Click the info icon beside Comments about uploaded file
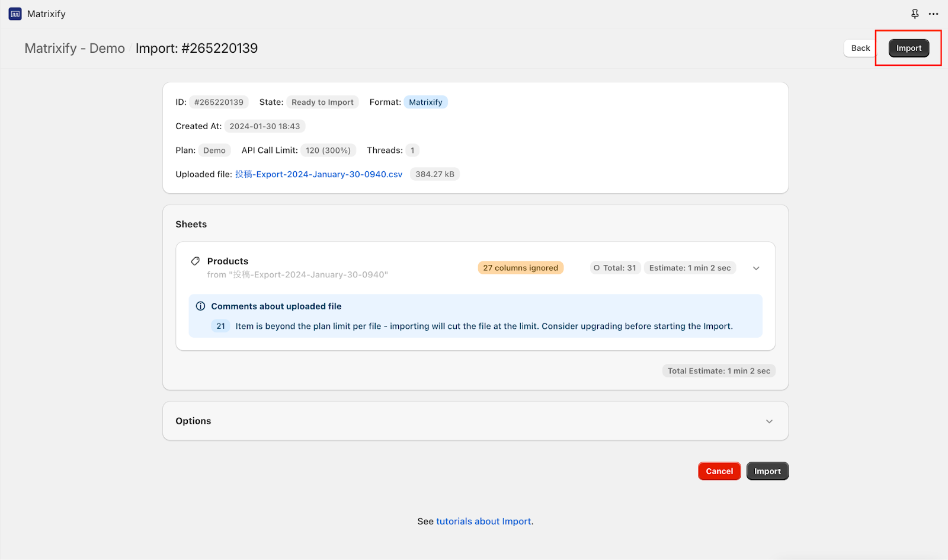 (200, 306)
